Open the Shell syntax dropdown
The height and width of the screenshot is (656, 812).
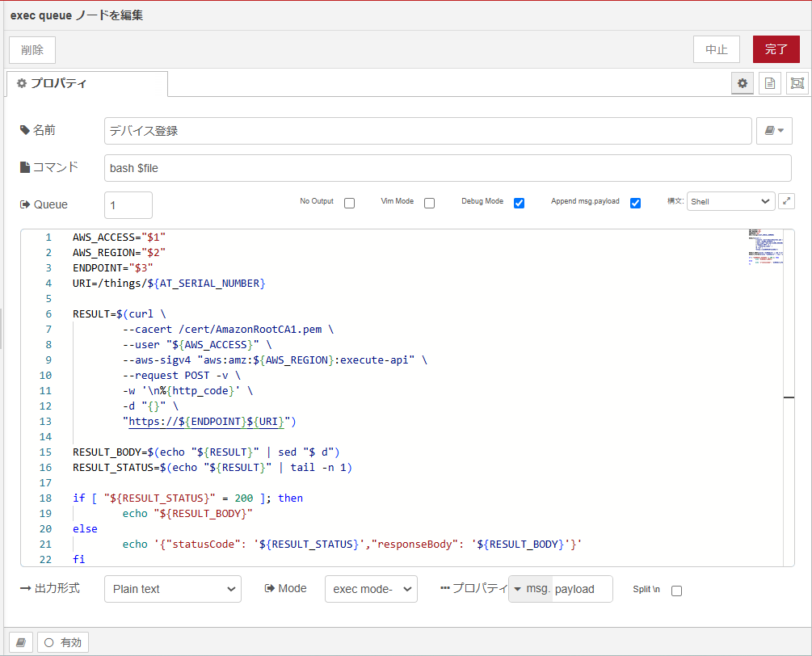coord(730,201)
